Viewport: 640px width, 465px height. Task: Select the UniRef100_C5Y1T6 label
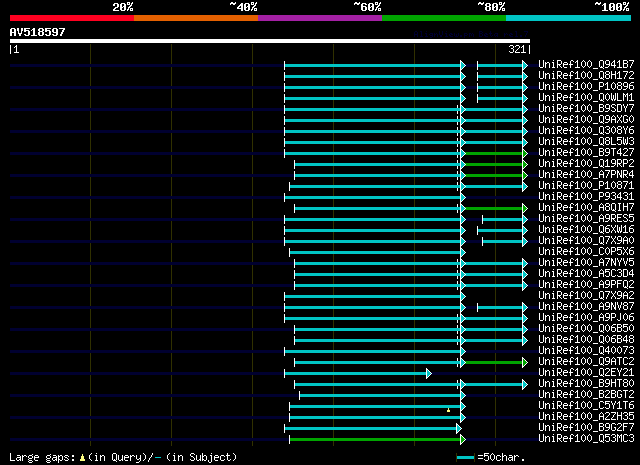[x=586, y=406]
